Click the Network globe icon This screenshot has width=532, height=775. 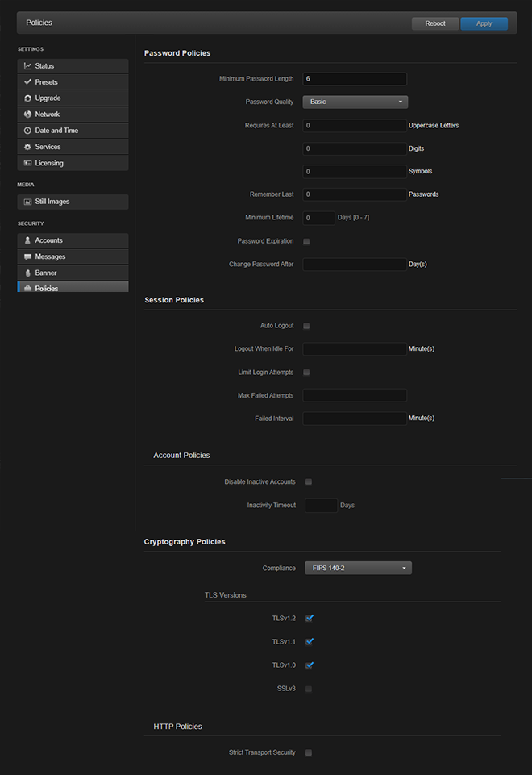(27, 115)
